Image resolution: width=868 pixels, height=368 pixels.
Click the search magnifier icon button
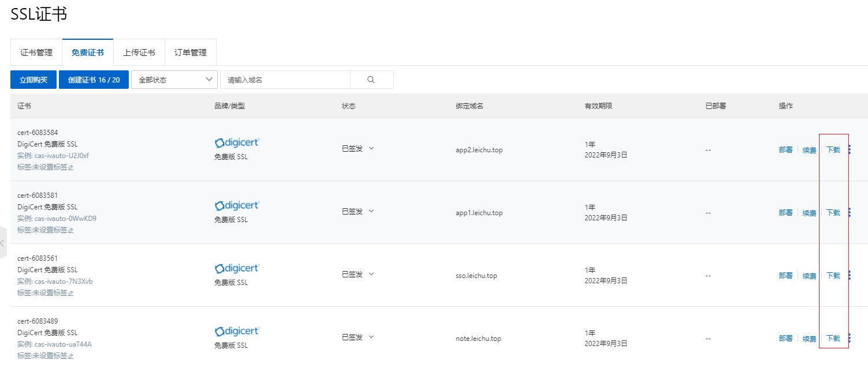371,80
